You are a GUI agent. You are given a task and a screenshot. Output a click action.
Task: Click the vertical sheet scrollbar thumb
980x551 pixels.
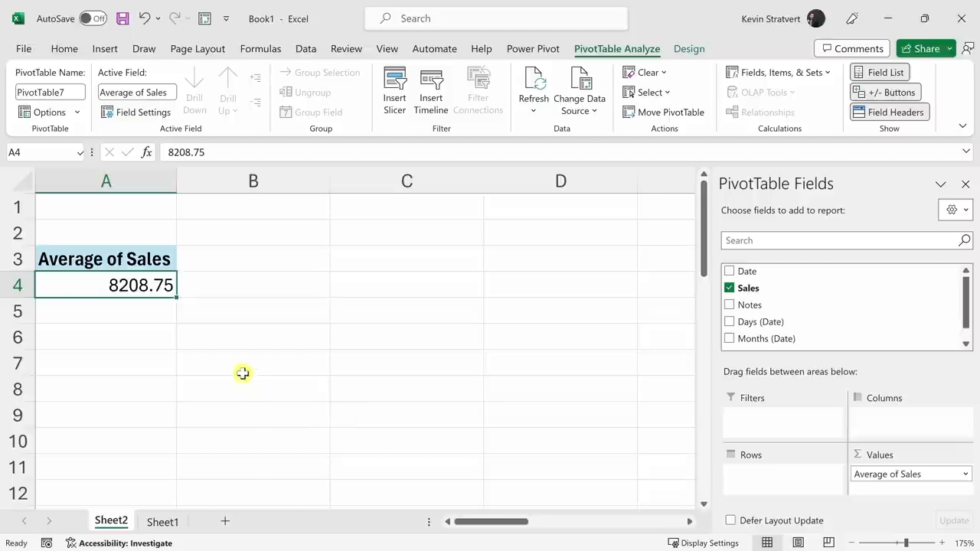coord(704,229)
